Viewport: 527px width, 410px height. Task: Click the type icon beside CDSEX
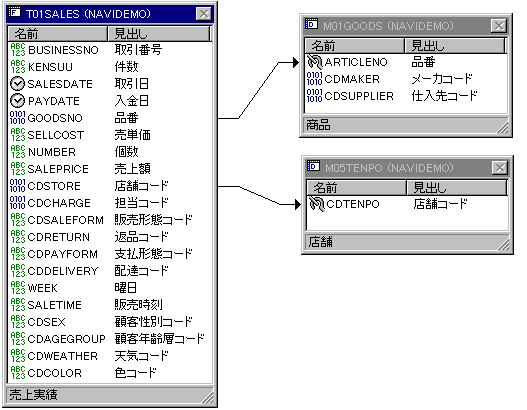click(18, 322)
